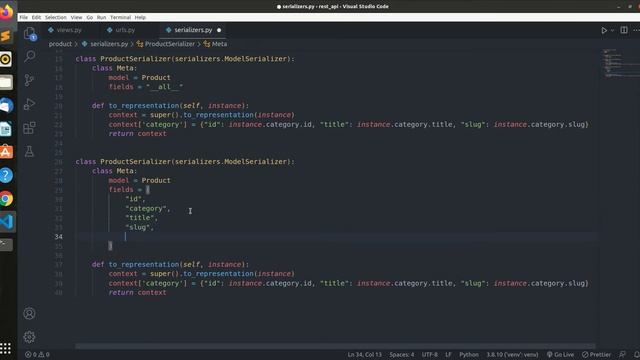Viewport: 640px width, 360px height.
Task: Open the Extensions view
Action: coord(29,128)
